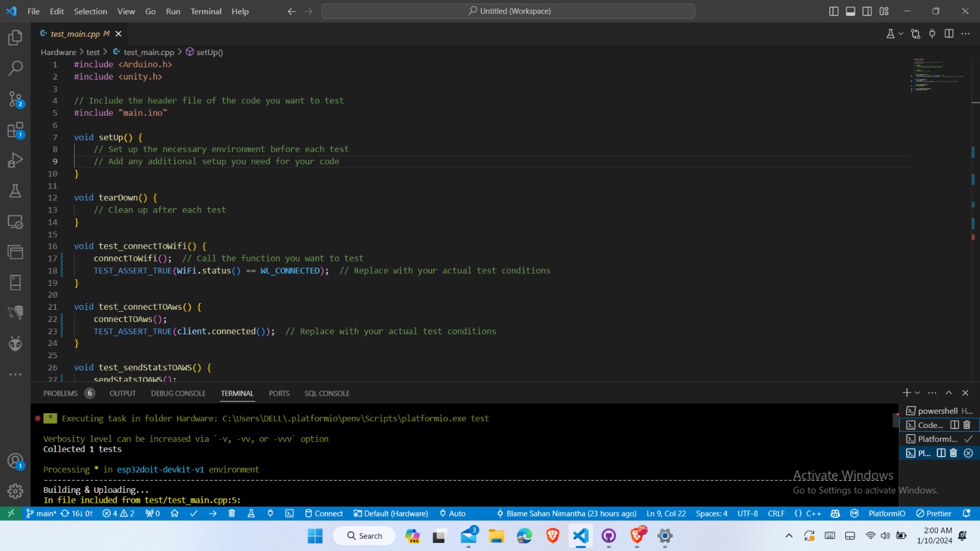The width and height of the screenshot is (980, 551).
Task: Kill the Code terminal with trash icon
Action: 967,425
